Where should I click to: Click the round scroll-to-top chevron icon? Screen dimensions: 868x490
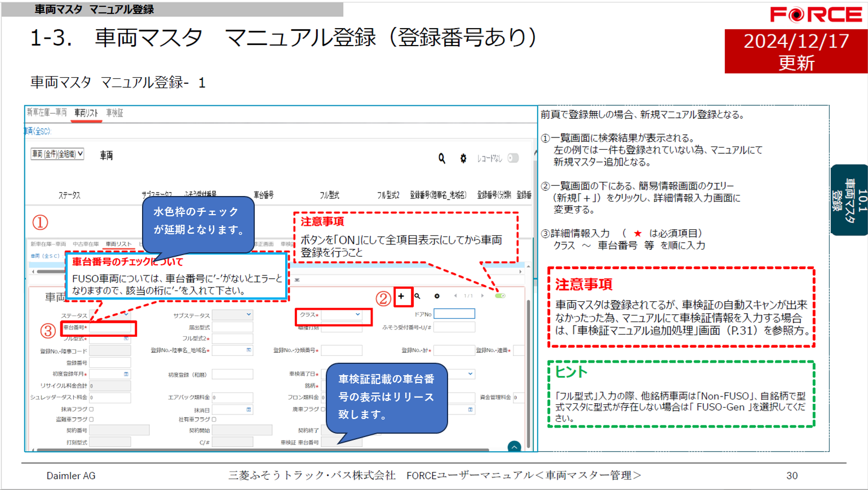[514, 447]
